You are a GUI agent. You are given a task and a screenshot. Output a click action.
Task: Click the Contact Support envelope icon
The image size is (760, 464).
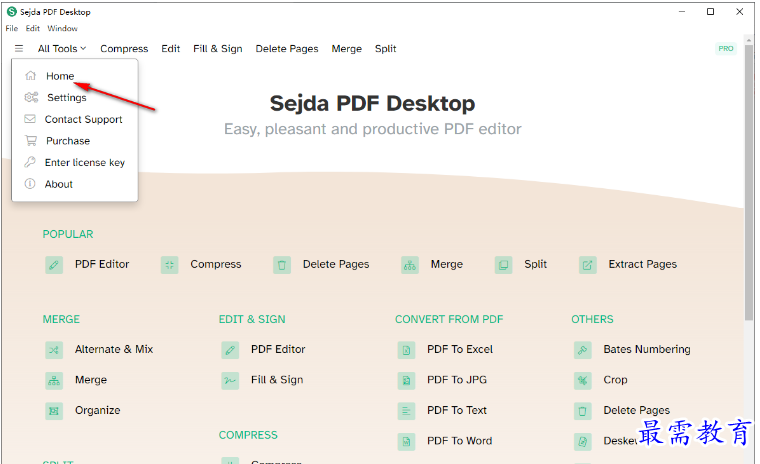click(30, 119)
